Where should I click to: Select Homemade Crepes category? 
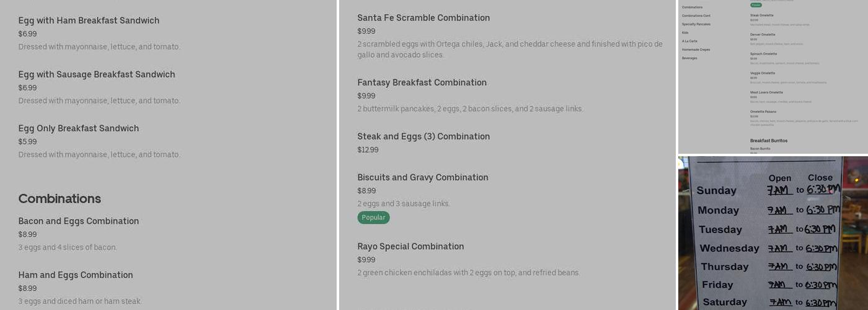(x=696, y=50)
